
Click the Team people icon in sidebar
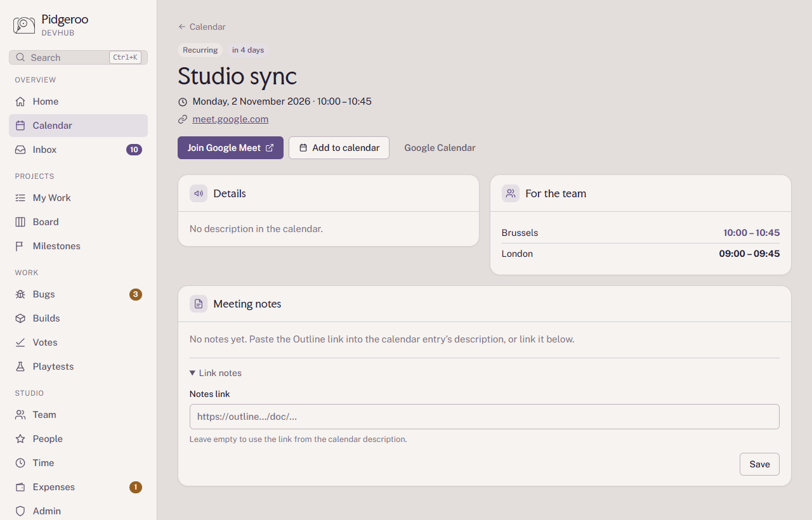click(x=20, y=415)
